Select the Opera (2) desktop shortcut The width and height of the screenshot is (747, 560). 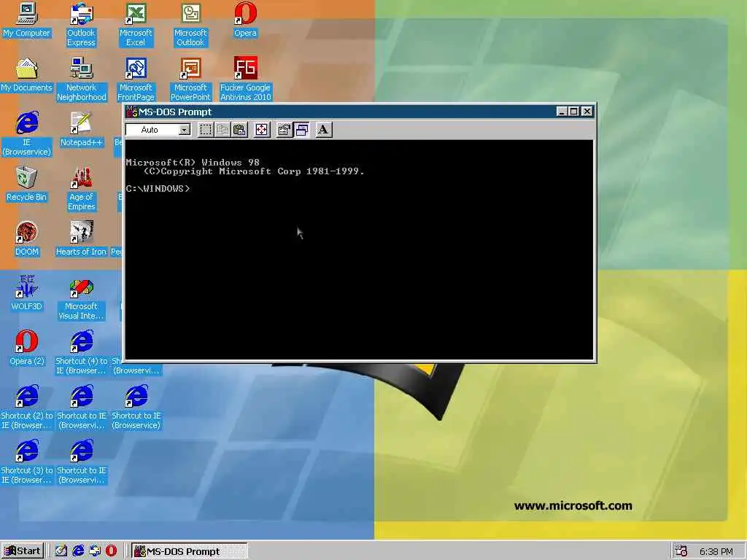(x=27, y=349)
